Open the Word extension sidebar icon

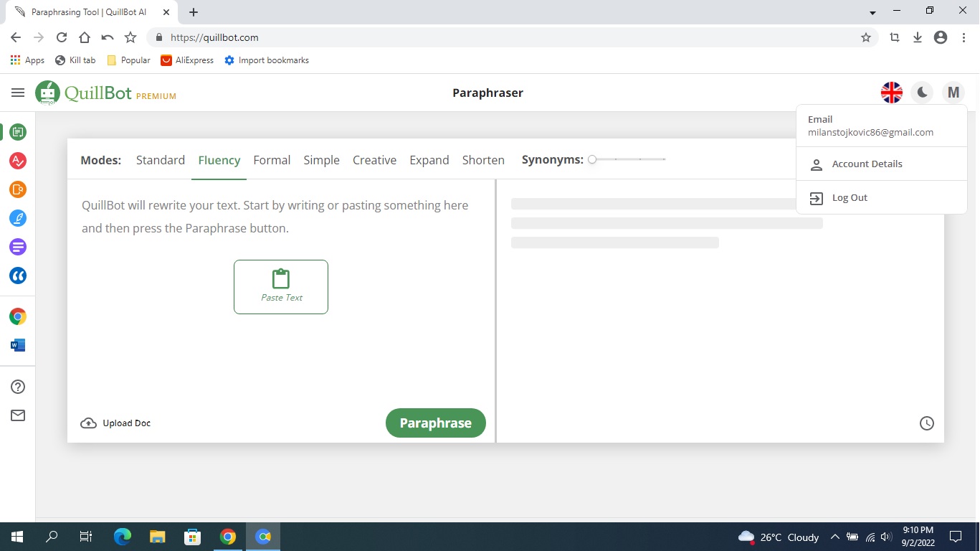[18, 345]
